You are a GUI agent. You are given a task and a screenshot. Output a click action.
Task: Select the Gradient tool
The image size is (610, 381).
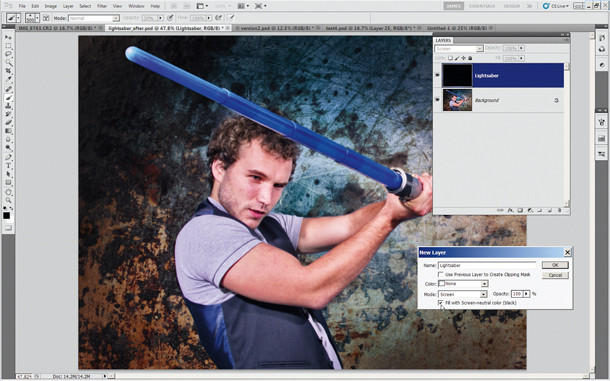coord(8,131)
